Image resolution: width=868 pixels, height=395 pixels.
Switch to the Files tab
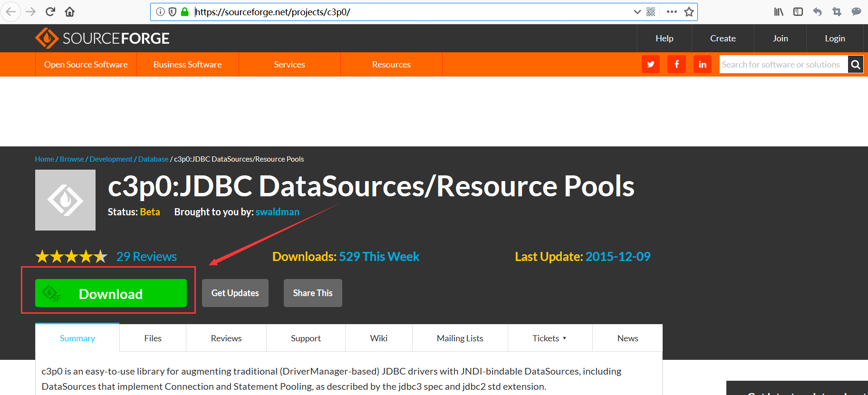pos(153,338)
